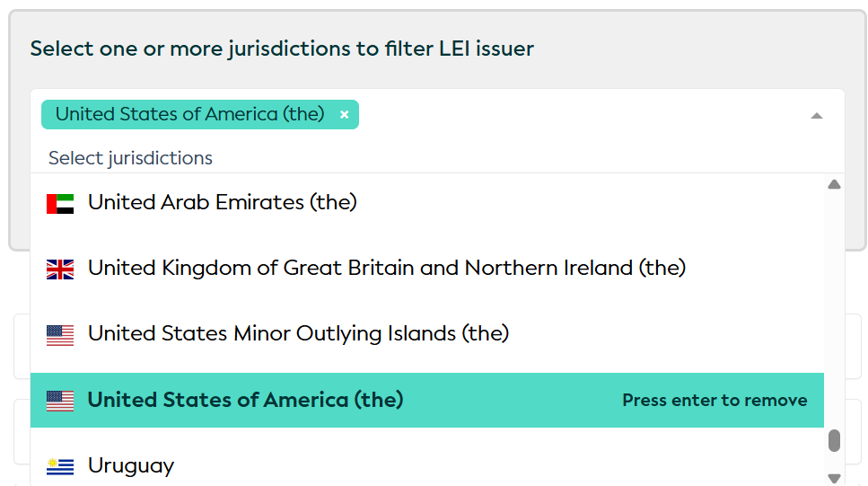Image resolution: width=868 pixels, height=486 pixels.
Task: Click the Press enter to remove label
Action: [x=715, y=401]
